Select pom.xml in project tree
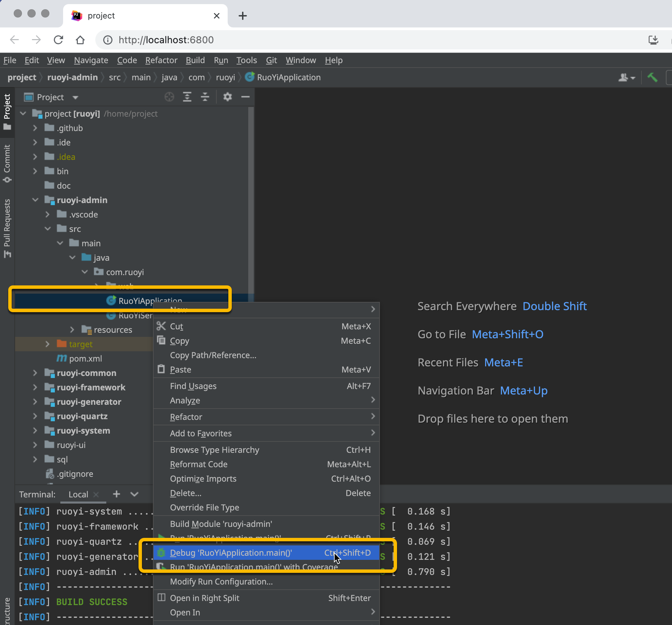Image resolution: width=672 pixels, height=625 pixels. click(x=85, y=358)
